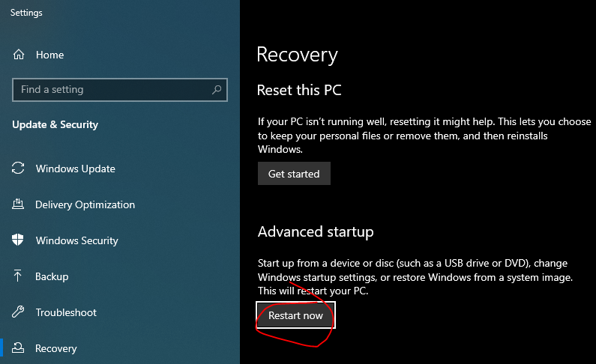Select Delivery Optimization label in sidebar
The height and width of the screenshot is (364, 596).
coord(85,204)
